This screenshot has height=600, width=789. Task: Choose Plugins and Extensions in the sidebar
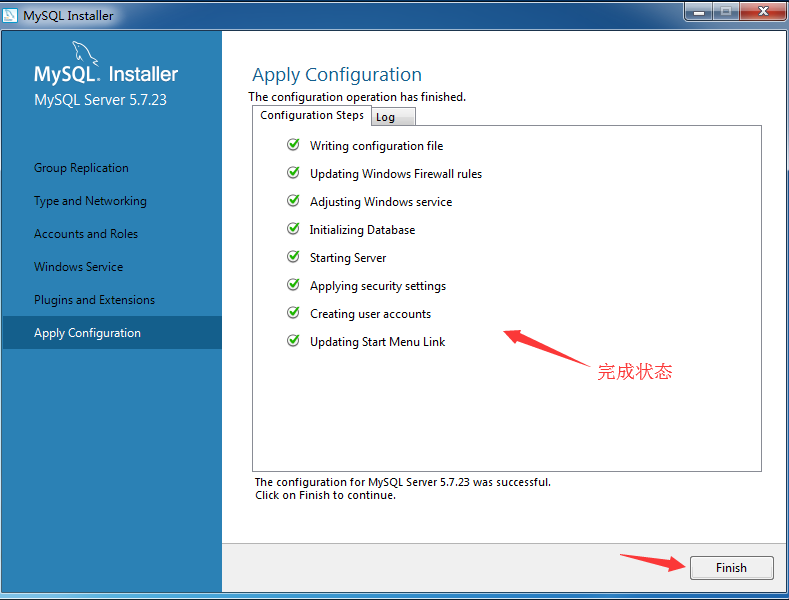[94, 300]
